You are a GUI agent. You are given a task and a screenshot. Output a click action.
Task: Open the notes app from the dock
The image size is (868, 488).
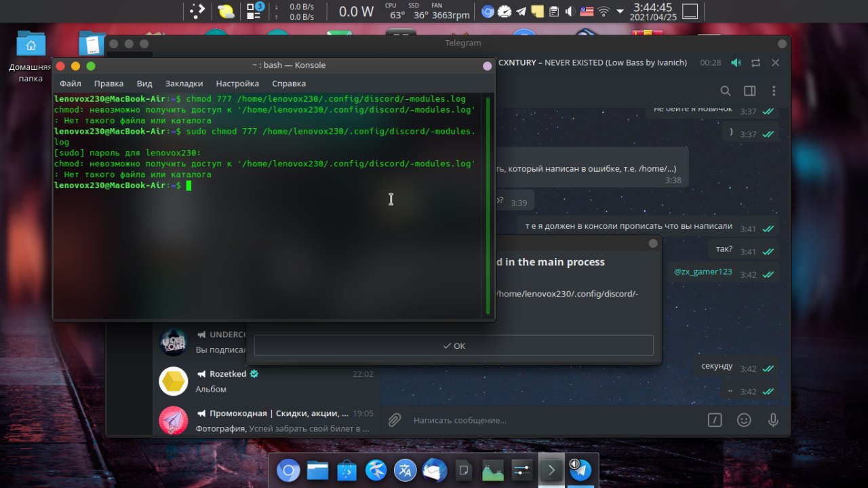(x=464, y=470)
